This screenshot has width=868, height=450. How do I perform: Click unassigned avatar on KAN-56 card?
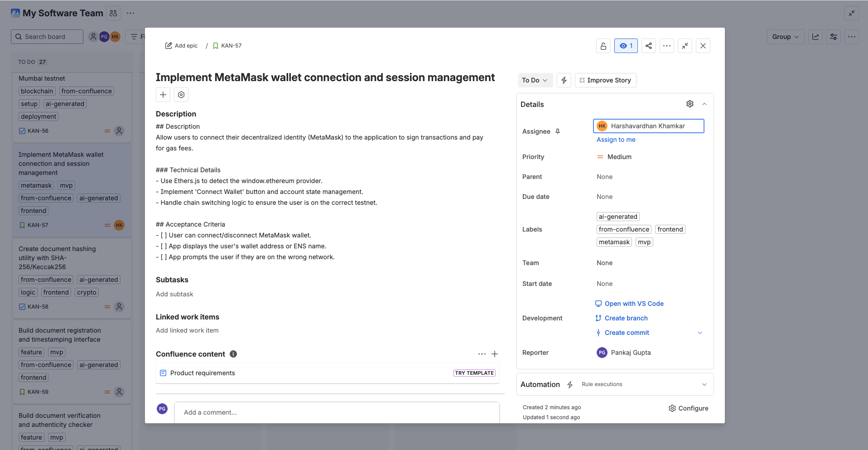point(119,131)
